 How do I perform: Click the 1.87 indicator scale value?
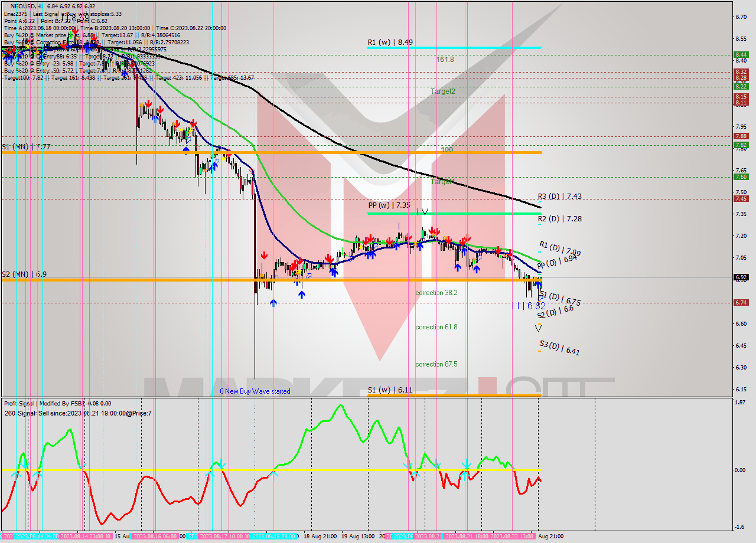pyautogui.click(x=739, y=402)
